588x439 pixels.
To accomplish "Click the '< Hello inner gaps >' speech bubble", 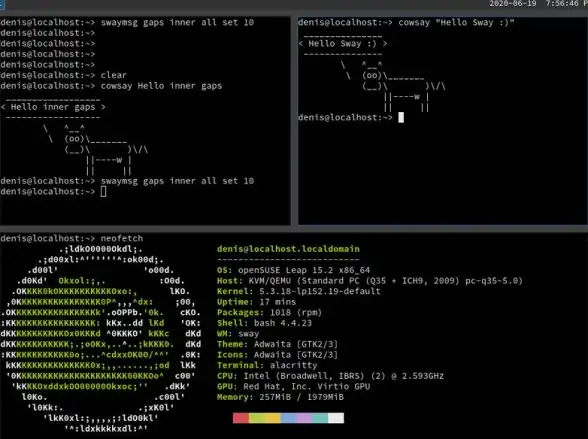I will [x=53, y=107].
